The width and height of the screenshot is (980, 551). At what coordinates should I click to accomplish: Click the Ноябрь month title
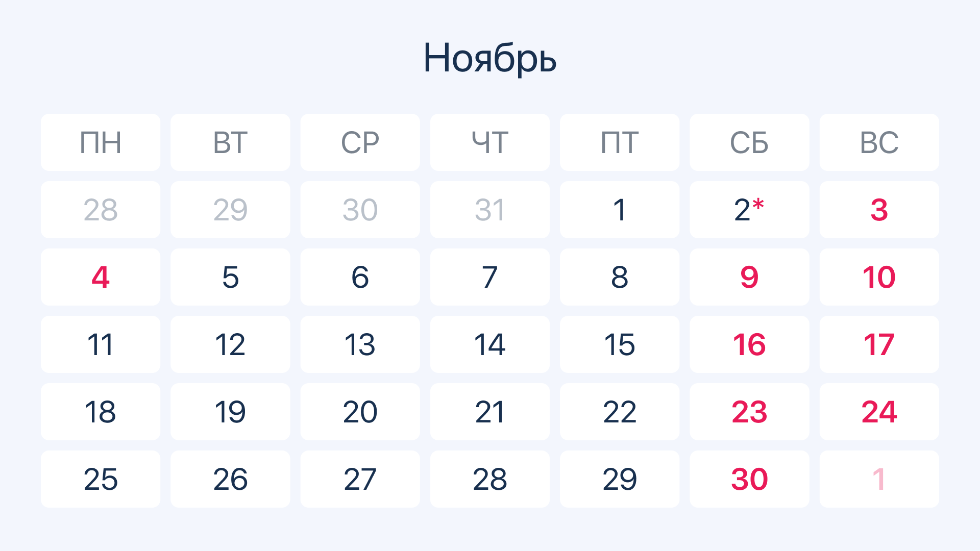click(489, 58)
